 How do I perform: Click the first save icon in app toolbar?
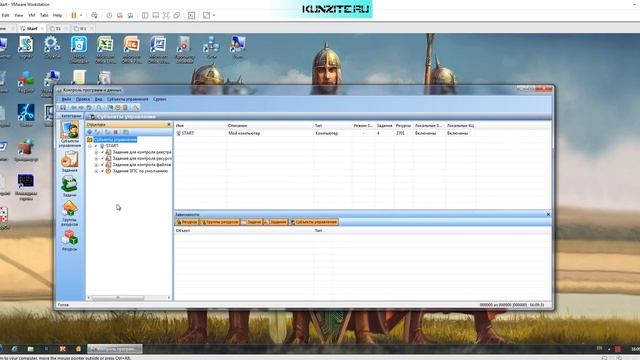tap(63, 107)
